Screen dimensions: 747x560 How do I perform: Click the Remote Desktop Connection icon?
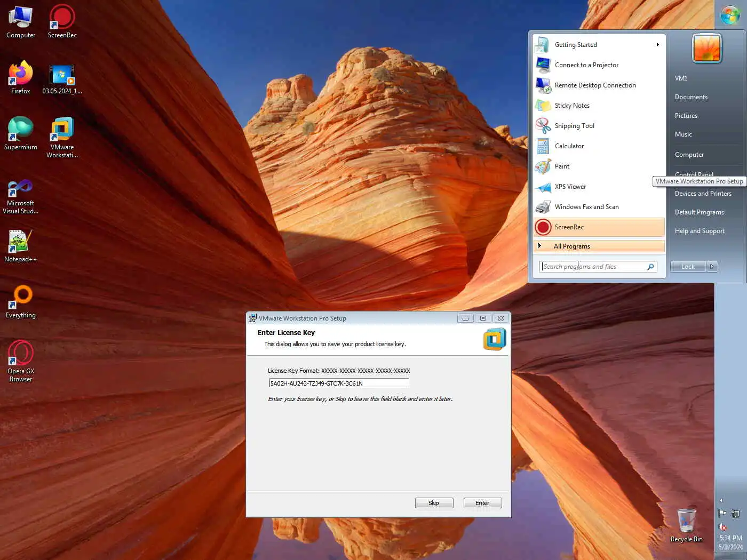(543, 85)
